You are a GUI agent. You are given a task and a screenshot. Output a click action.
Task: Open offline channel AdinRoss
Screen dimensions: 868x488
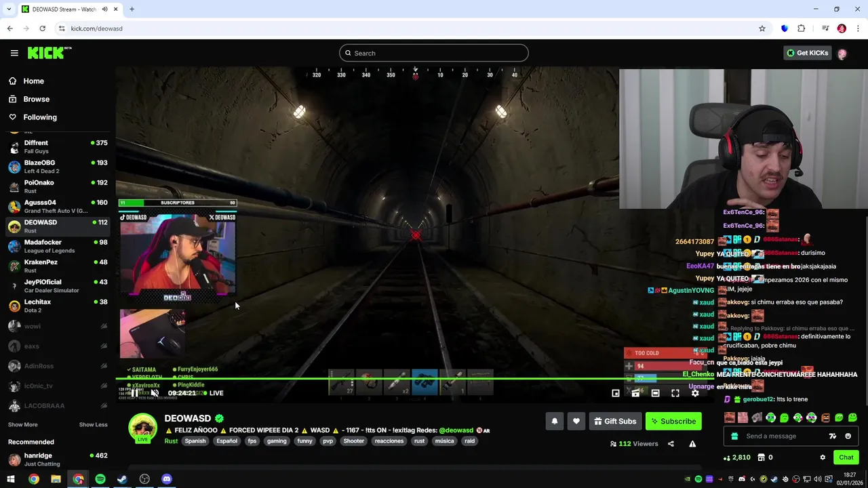(x=58, y=366)
